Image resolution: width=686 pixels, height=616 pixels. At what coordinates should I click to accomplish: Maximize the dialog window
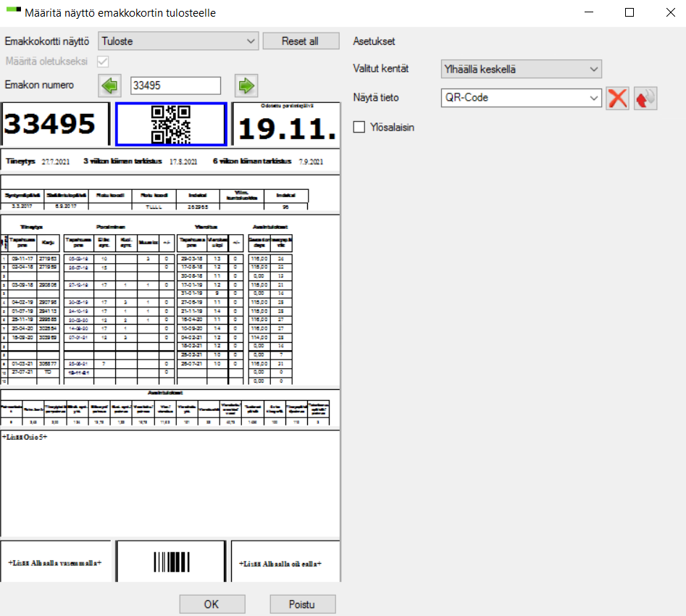629,12
